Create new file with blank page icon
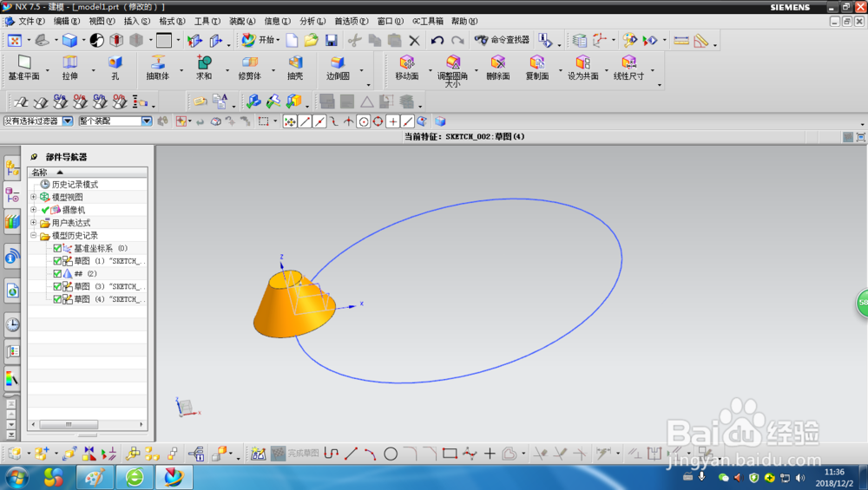868x490 pixels. (x=292, y=41)
